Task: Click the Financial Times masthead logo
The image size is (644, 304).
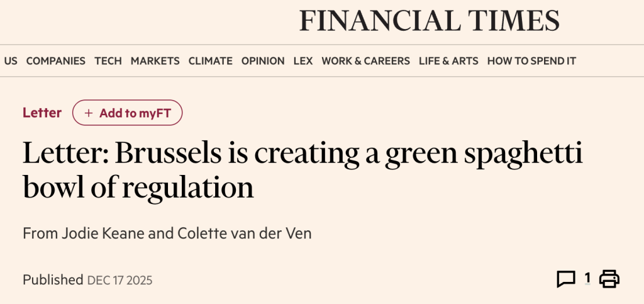Action: click(430, 21)
